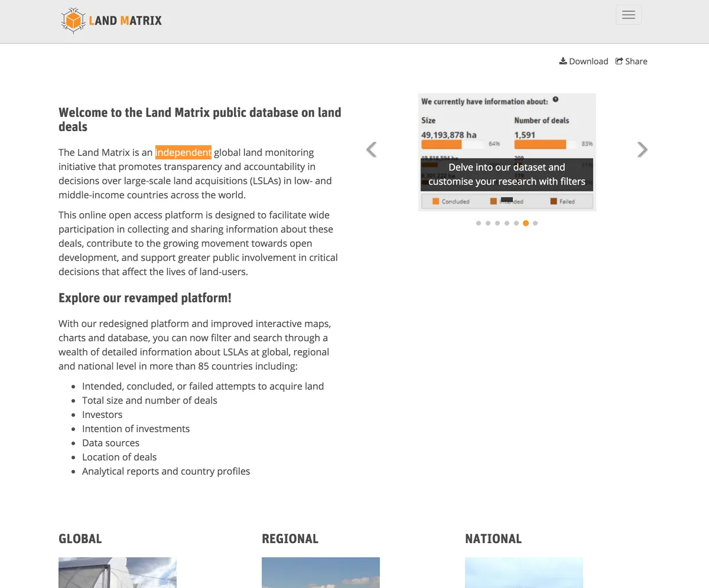The image size is (709, 588).
Task: Click the 1,591 number of deals value
Action: [525, 135]
